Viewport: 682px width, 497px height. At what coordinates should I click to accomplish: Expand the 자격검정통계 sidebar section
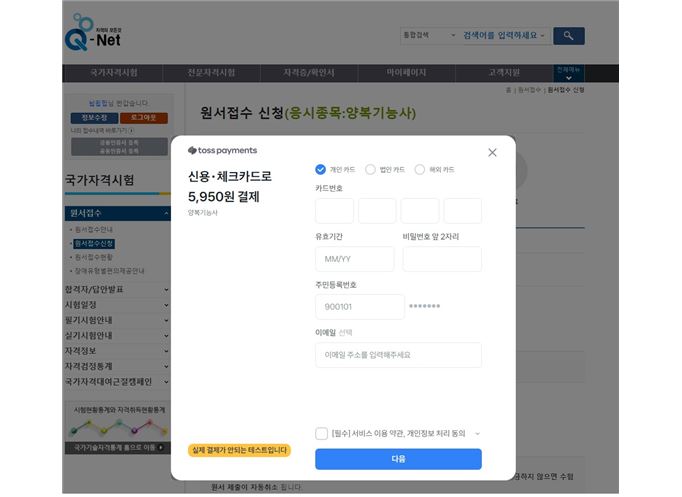point(117,366)
